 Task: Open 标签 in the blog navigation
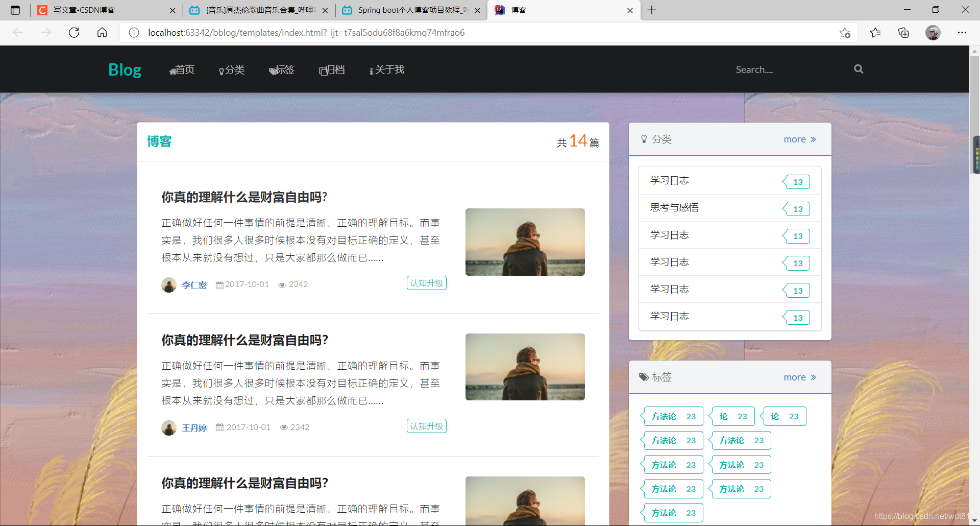pos(282,69)
